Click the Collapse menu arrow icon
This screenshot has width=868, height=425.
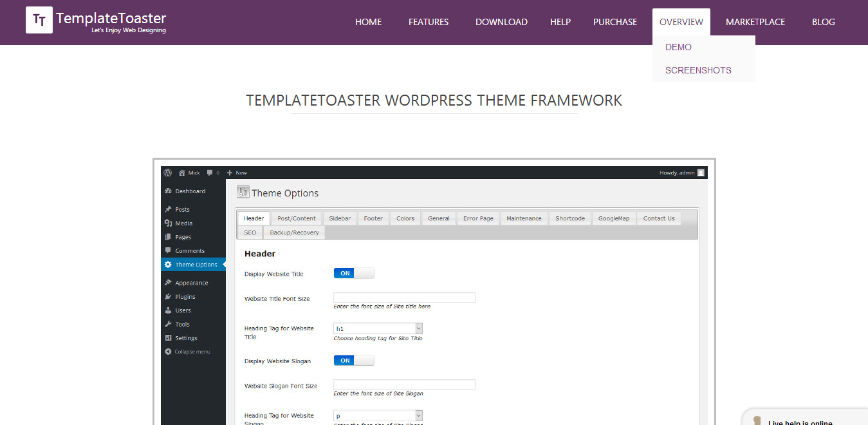pos(168,352)
